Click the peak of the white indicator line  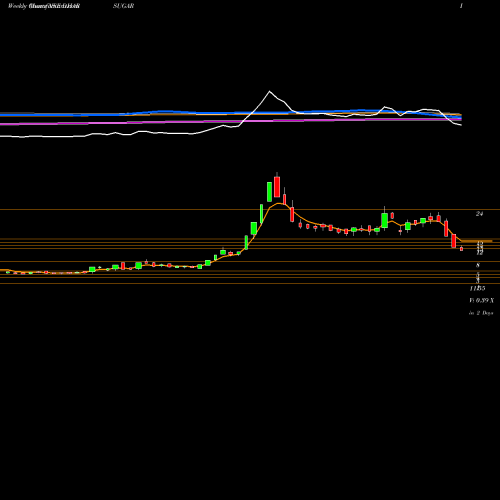pyautogui.click(x=269, y=91)
